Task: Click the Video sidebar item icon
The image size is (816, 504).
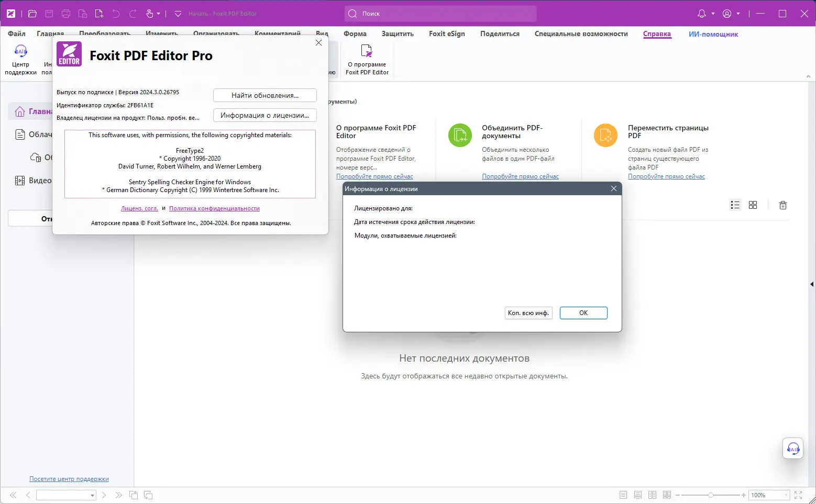Action: click(x=20, y=181)
